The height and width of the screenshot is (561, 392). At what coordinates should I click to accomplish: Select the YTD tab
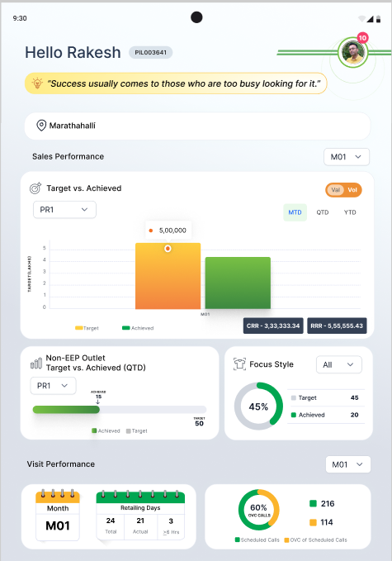click(x=350, y=212)
